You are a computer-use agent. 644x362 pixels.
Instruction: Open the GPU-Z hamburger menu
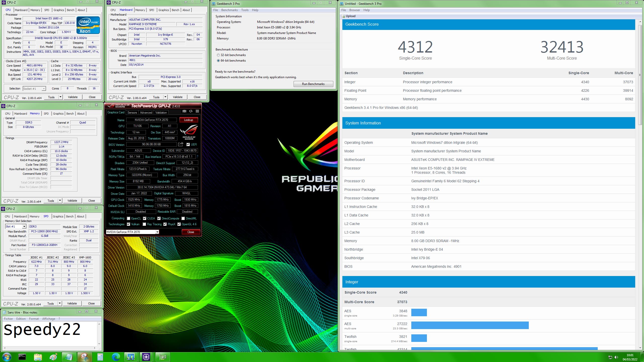click(x=197, y=111)
